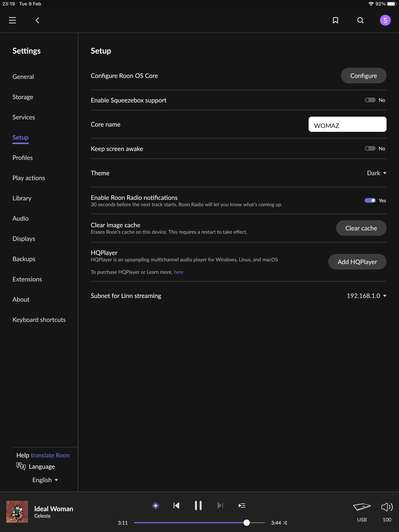This screenshot has height=532, width=399.
Task: Open the USB audio zone icon
Action: point(362,507)
